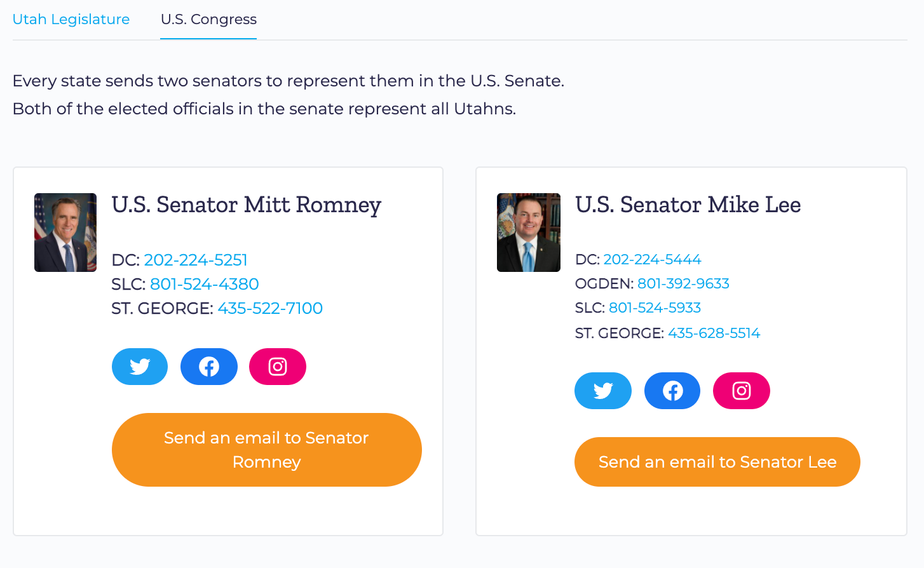The width and height of the screenshot is (924, 568).
Task: Call Romney's SLC number 801-524-4380
Action: click(205, 284)
